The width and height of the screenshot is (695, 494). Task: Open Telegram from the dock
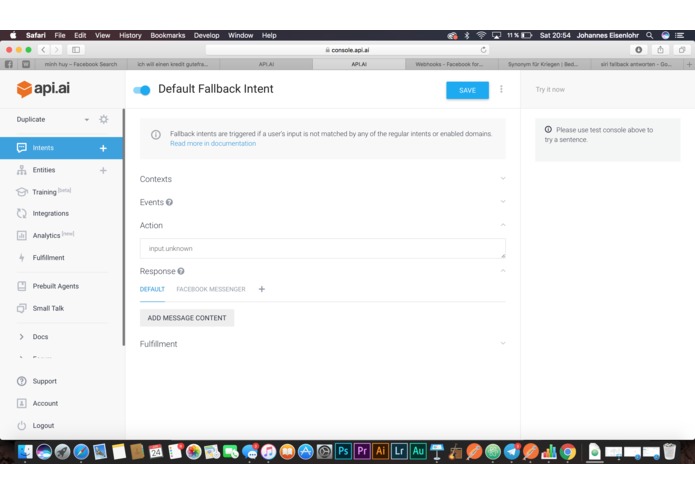pyautogui.click(x=511, y=452)
